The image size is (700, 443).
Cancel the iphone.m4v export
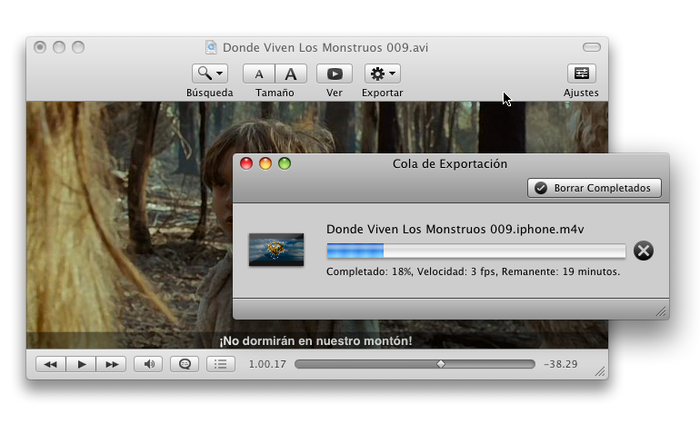643,251
